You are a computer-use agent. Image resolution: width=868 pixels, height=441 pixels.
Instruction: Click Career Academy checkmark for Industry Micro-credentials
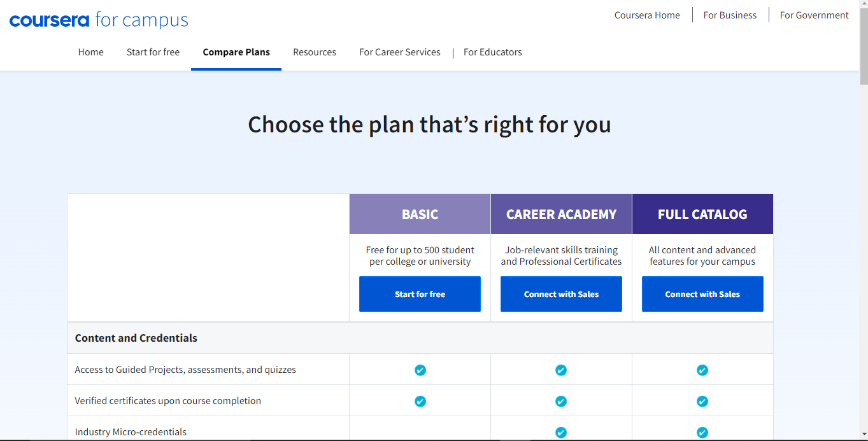click(561, 432)
